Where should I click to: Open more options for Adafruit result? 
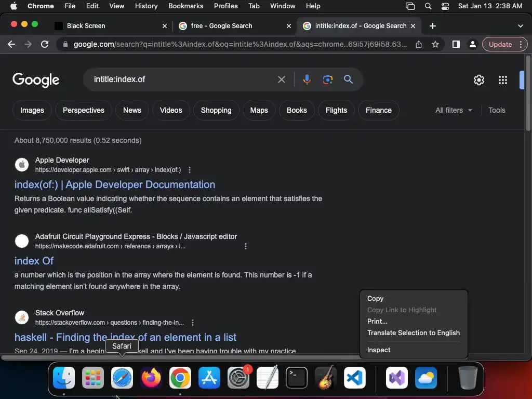246,246
